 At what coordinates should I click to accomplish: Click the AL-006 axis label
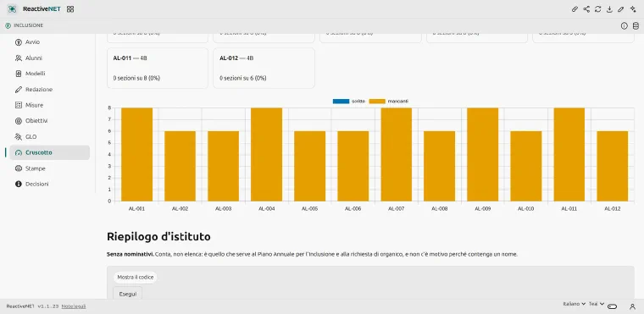coord(353,209)
